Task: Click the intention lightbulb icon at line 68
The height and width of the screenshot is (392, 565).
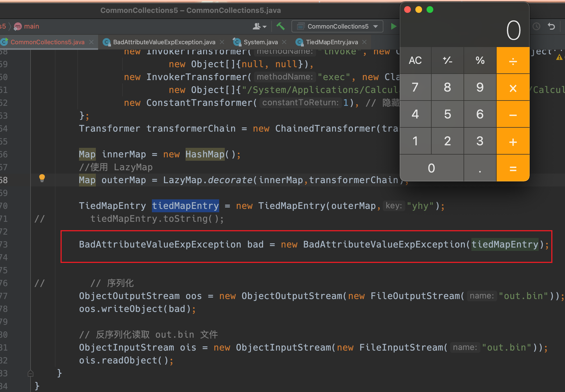Action: click(42, 178)
